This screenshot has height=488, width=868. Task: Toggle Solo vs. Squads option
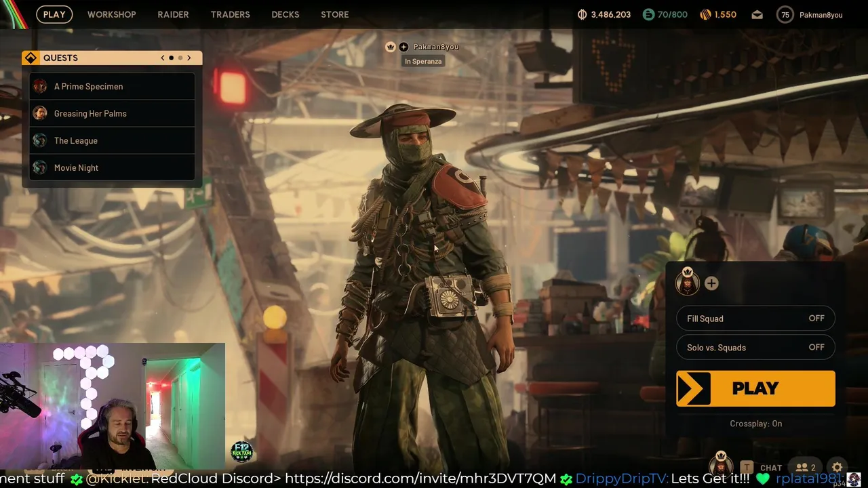[x=755, y=348]
